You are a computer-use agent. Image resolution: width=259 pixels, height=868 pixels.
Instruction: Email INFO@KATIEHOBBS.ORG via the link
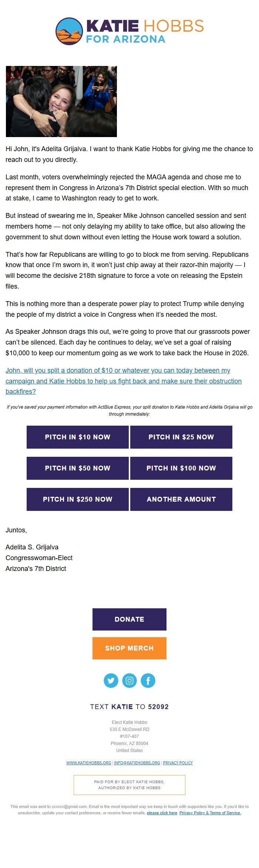click(x=137, y=763)
